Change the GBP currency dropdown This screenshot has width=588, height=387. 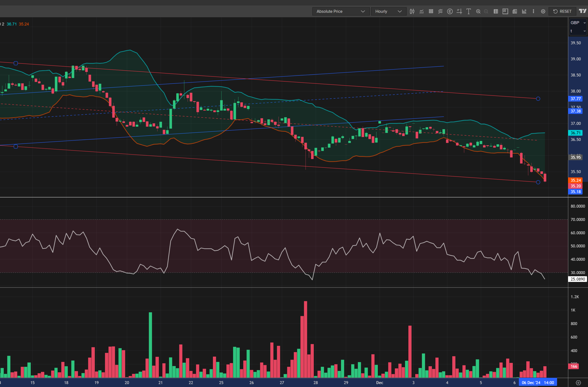pyautogui.click(x=578, y=23)
